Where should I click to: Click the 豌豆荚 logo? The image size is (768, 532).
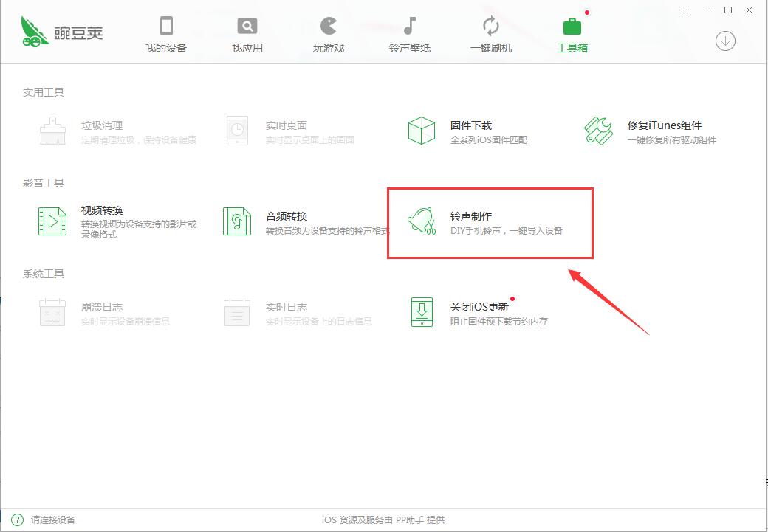point(63,31)
